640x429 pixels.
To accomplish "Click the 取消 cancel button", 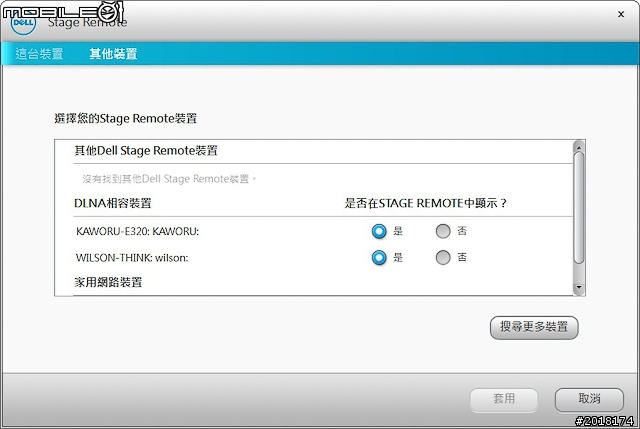I will click(x=589, y=400).
